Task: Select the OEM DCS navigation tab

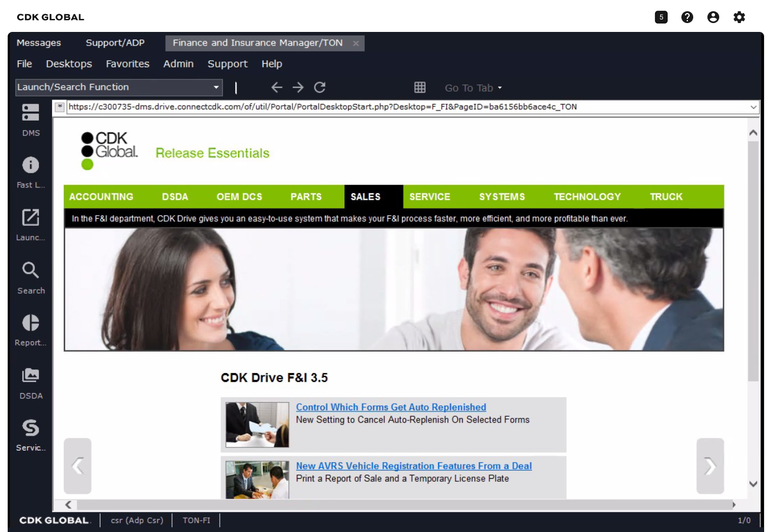Action: coord(239,197)
